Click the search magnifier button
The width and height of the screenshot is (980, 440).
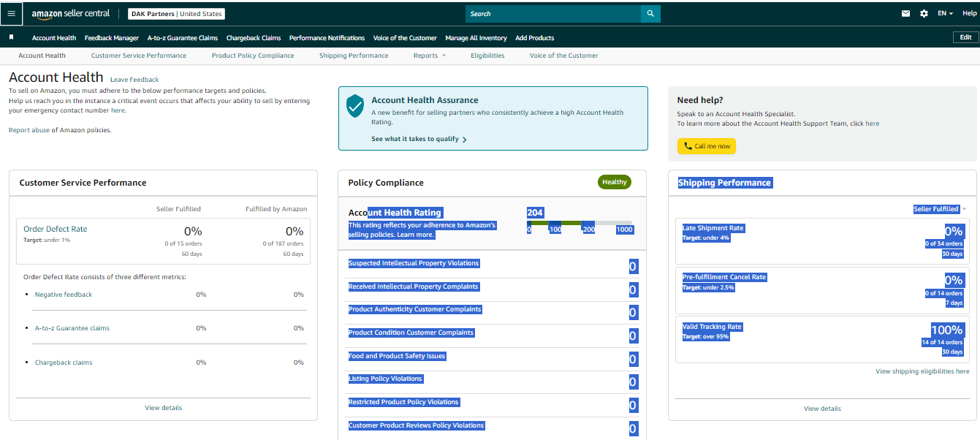650,14
